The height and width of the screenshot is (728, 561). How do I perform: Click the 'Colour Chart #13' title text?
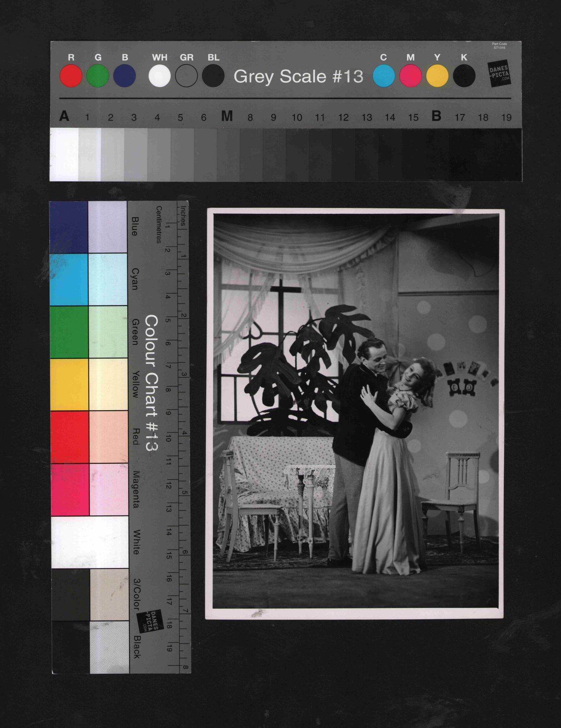(151, 383)
